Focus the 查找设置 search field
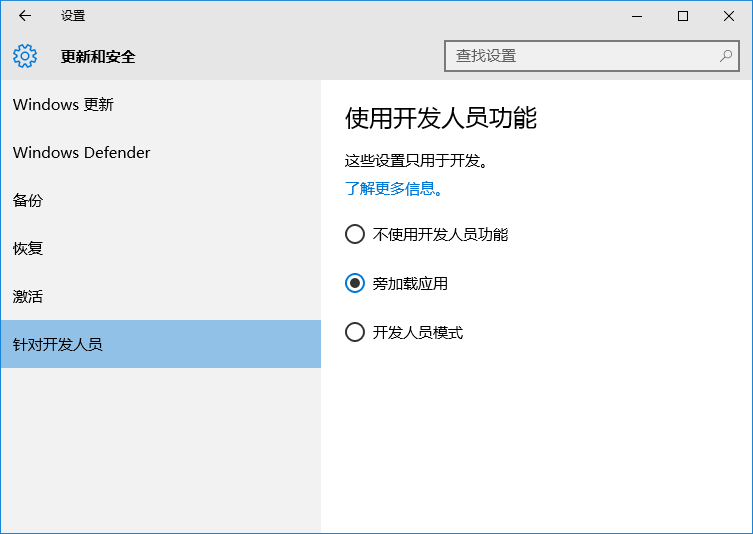Image resolution: width=753 pixels, height=534 pixels. coord(592,56)
